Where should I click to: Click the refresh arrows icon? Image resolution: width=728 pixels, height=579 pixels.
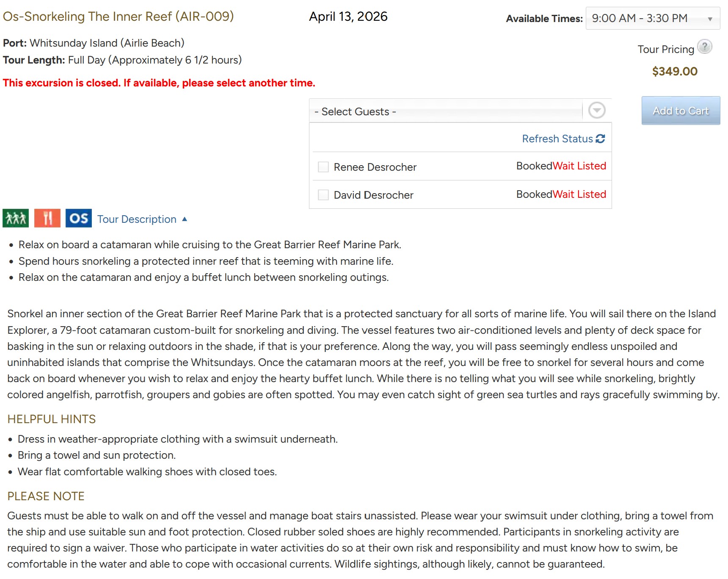[600, 139]
